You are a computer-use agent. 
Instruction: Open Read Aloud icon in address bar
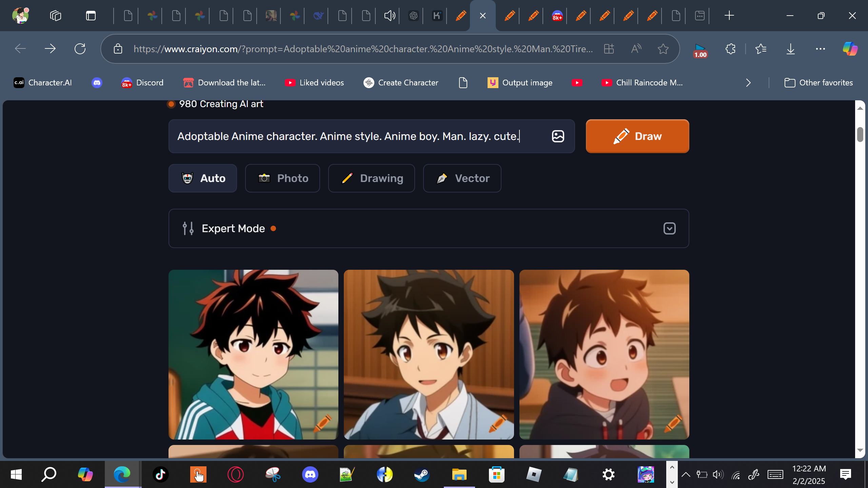click(636, 49)
